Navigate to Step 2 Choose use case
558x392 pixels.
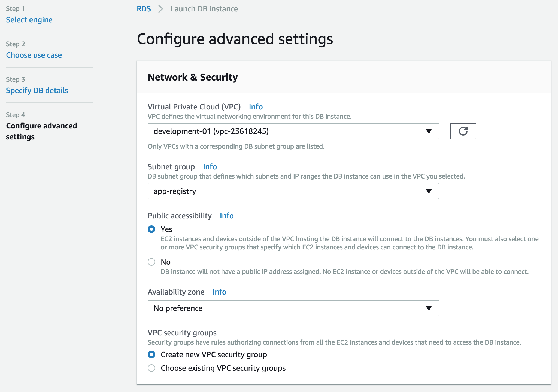[x=34, y=55]
